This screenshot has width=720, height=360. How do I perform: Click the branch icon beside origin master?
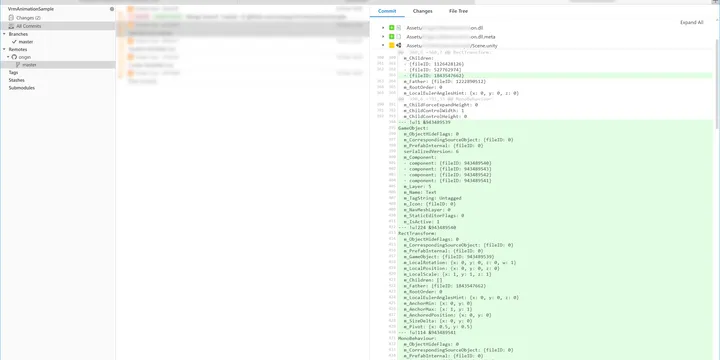18,65
